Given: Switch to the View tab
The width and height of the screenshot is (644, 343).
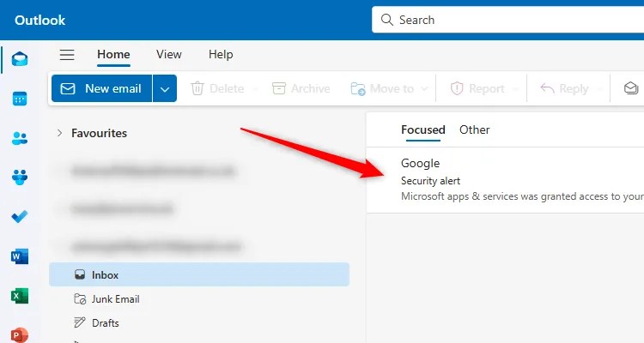Looking at the screenshot, I should pos(169,54).
